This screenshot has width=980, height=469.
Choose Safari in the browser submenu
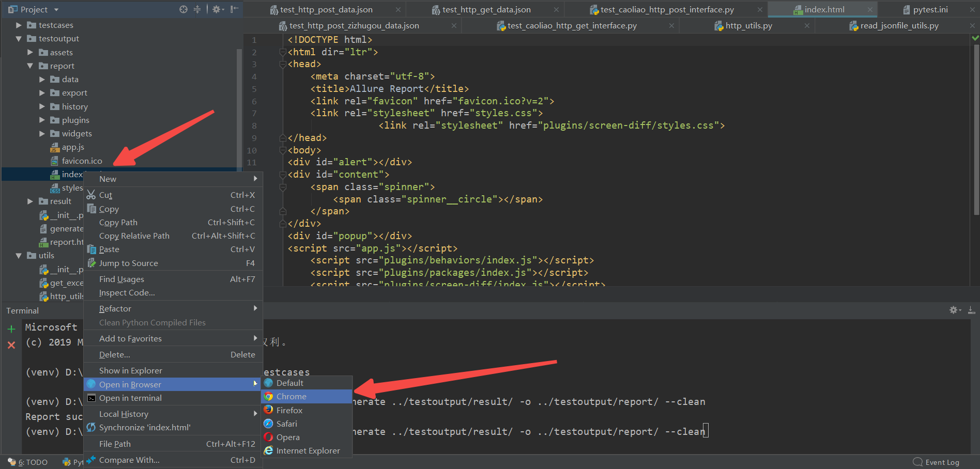tap(307, 424)
